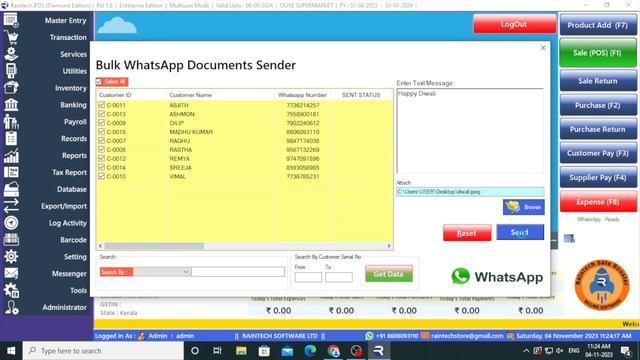Click the Log Activity compass icon
The height and width of the screenshot is (360, 640).
11,223
